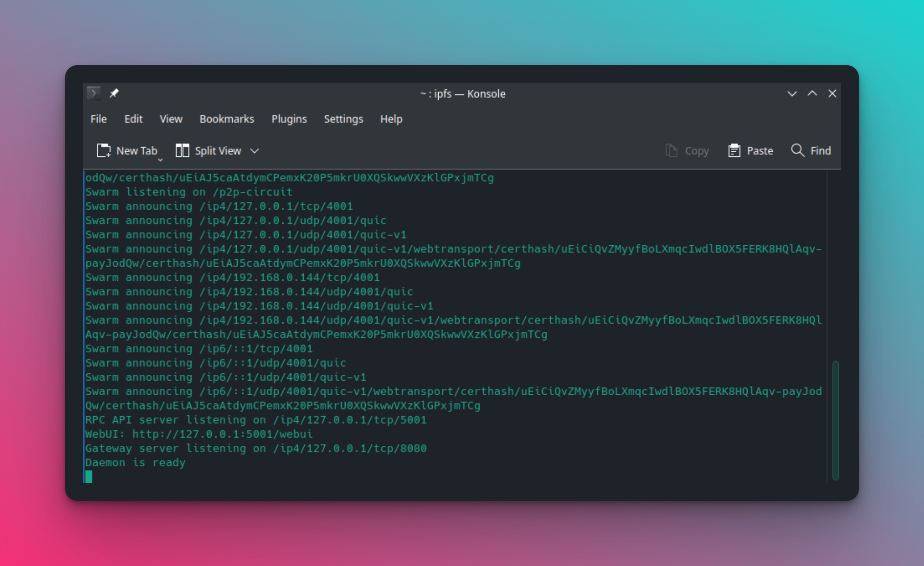The height and width of the screenshot is (566, 924).
Task: Open the File menu
Action: [98, 119]
